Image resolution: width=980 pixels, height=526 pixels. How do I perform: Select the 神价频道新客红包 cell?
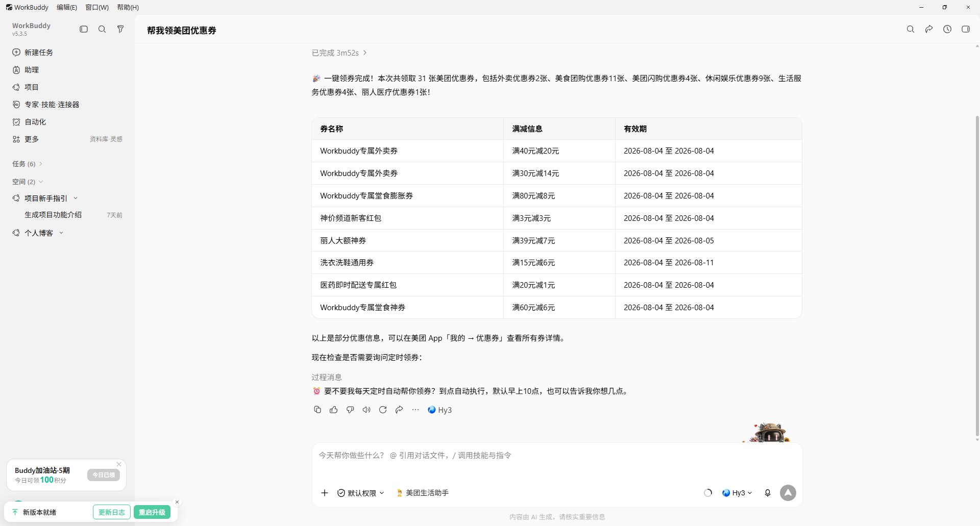pos(407,218)
